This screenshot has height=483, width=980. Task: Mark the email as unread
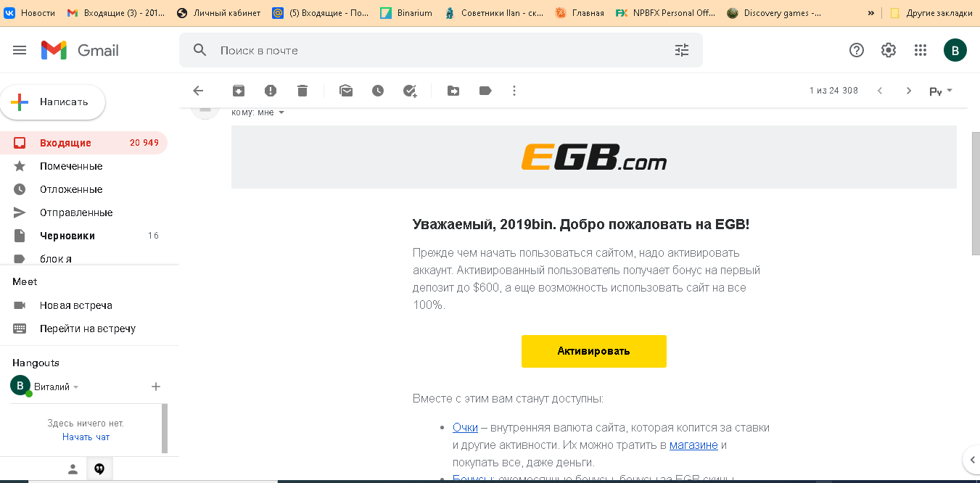pyautogui.click(x=346, y=91)
